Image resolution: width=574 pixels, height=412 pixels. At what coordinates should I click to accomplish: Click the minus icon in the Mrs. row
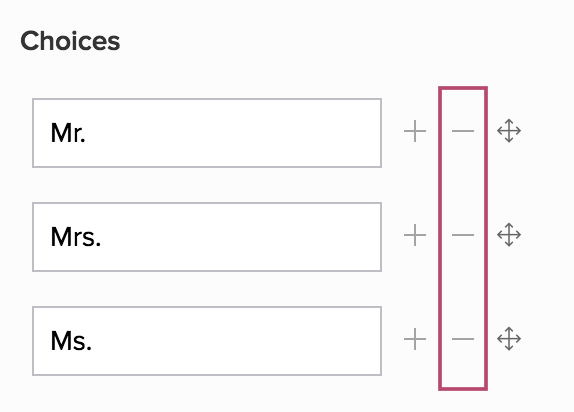pos(463,235)
